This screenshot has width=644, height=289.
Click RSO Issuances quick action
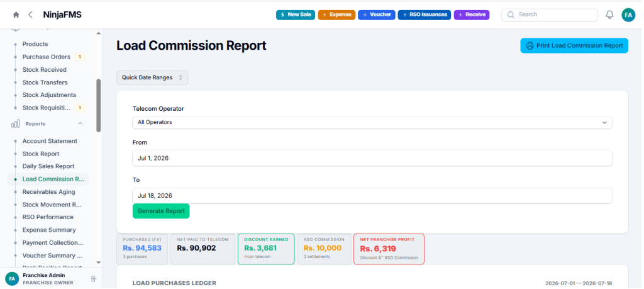(425, 15)
